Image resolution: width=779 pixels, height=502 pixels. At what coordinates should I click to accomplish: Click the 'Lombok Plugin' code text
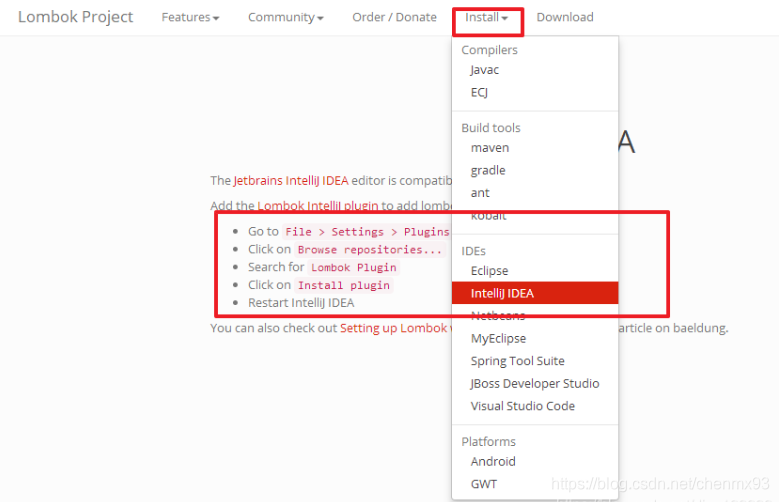[354, 268]
